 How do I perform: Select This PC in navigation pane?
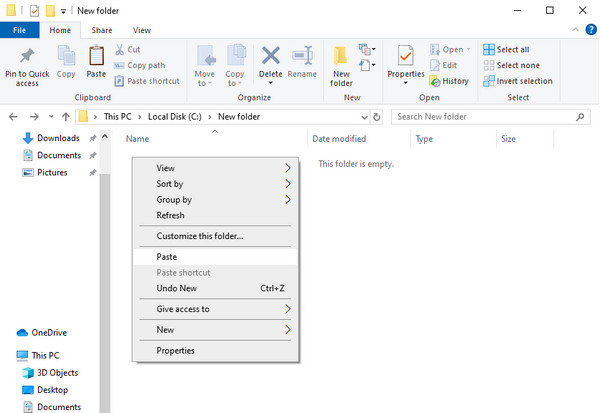pos(38,356)
